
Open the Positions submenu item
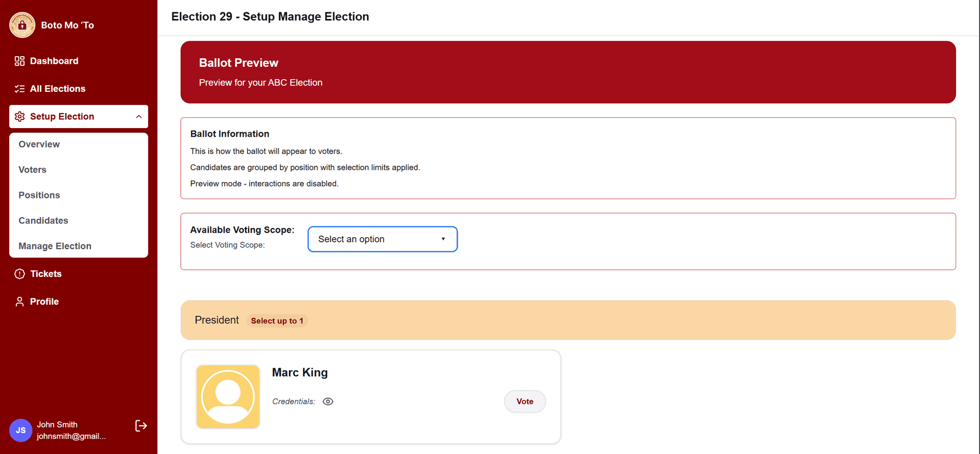(x=39, y=195)
